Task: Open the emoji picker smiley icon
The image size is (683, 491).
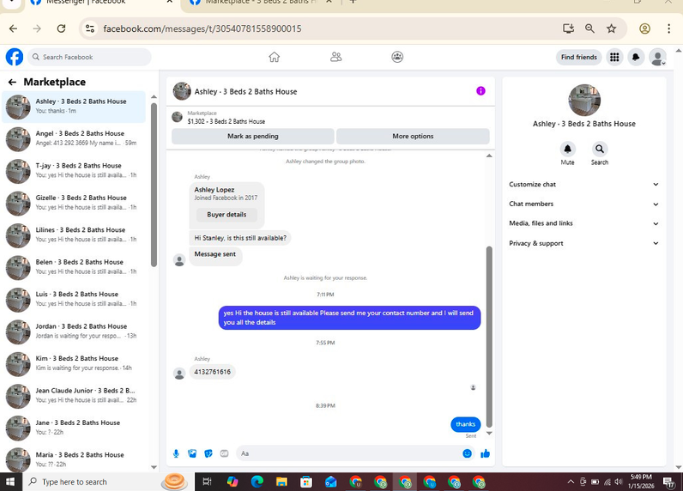Action: click(467, 454)
